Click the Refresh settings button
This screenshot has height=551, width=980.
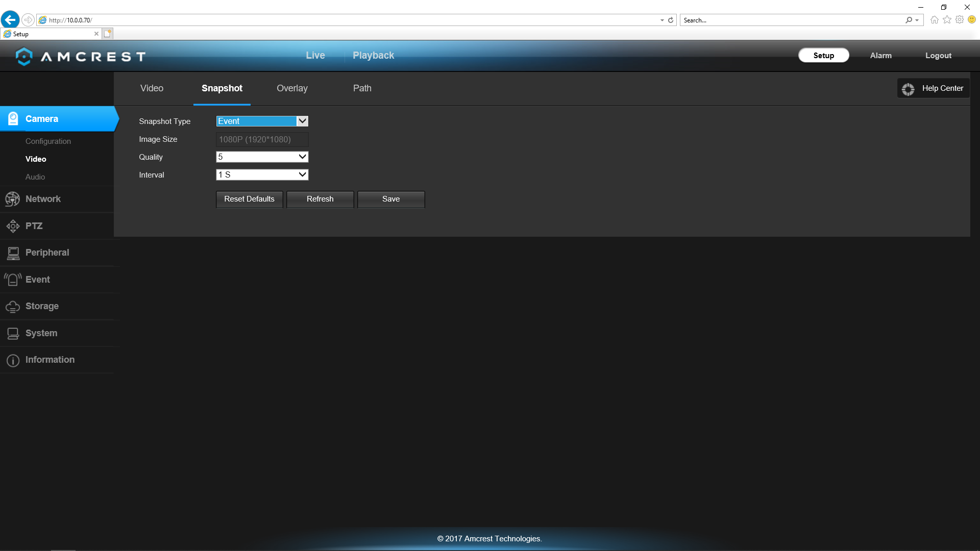tap(320, 199)
